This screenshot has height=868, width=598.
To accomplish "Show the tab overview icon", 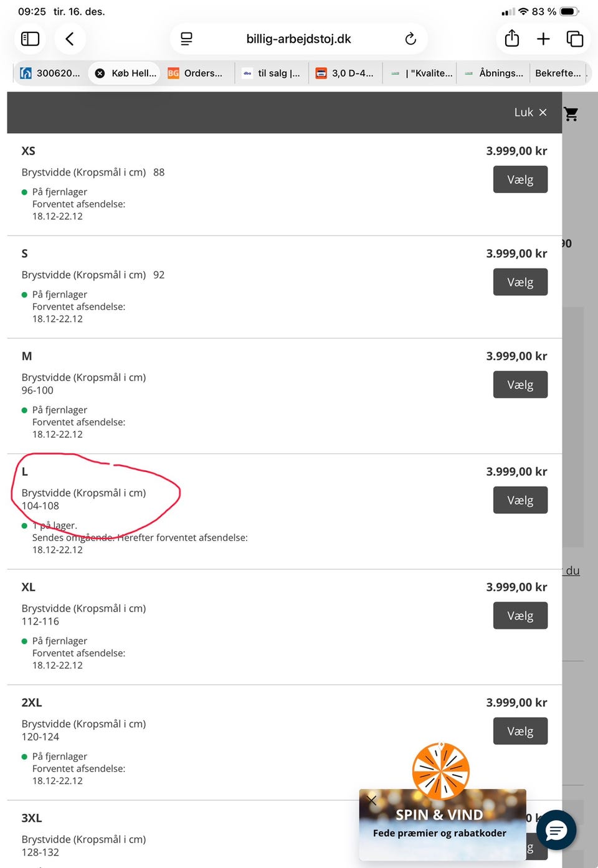I will pyautogui.click(x=574, y=39).
